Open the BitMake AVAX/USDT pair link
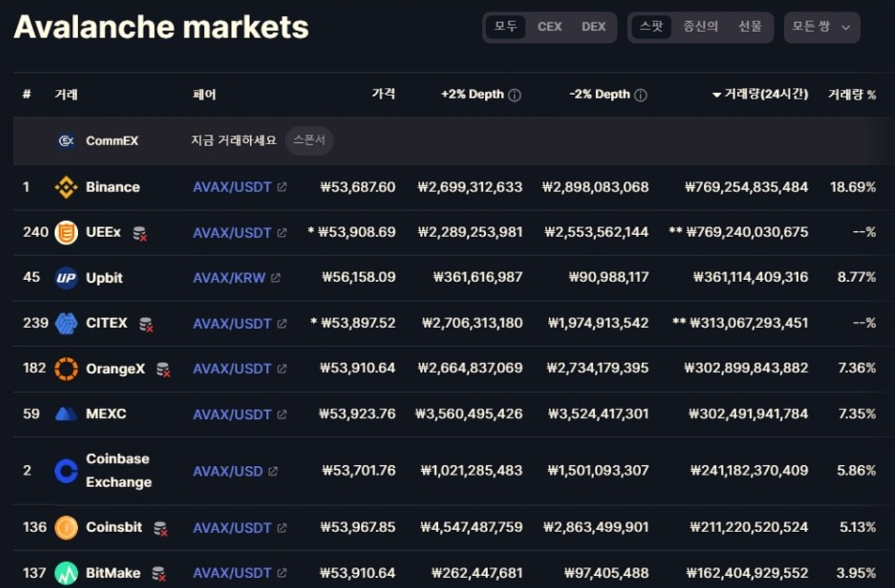 click(232, 573)
